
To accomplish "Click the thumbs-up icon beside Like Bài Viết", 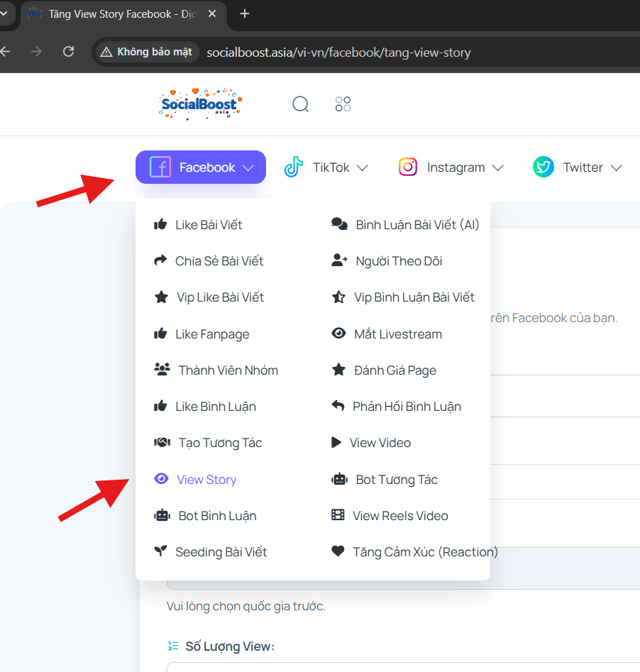I will tap(160, 224).
